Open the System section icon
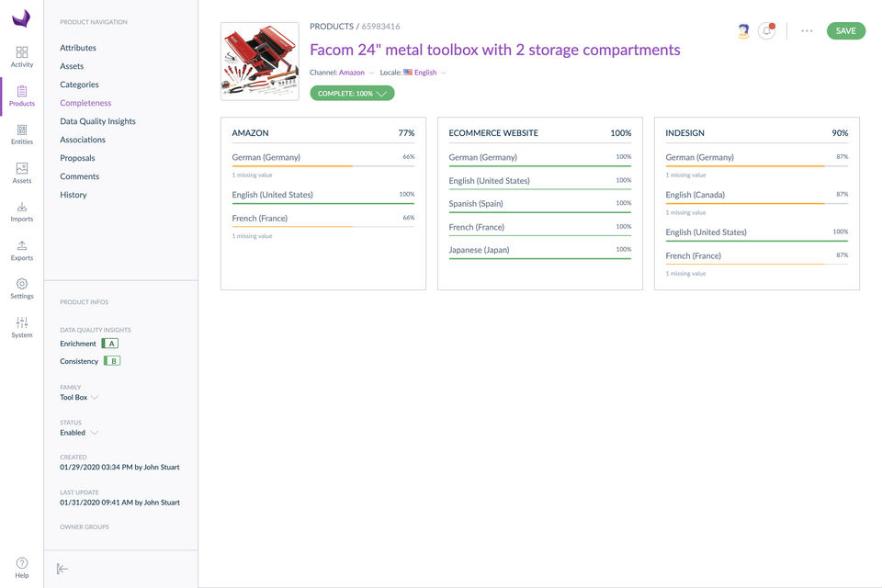 pyautogui.click(x=22, y=327)
